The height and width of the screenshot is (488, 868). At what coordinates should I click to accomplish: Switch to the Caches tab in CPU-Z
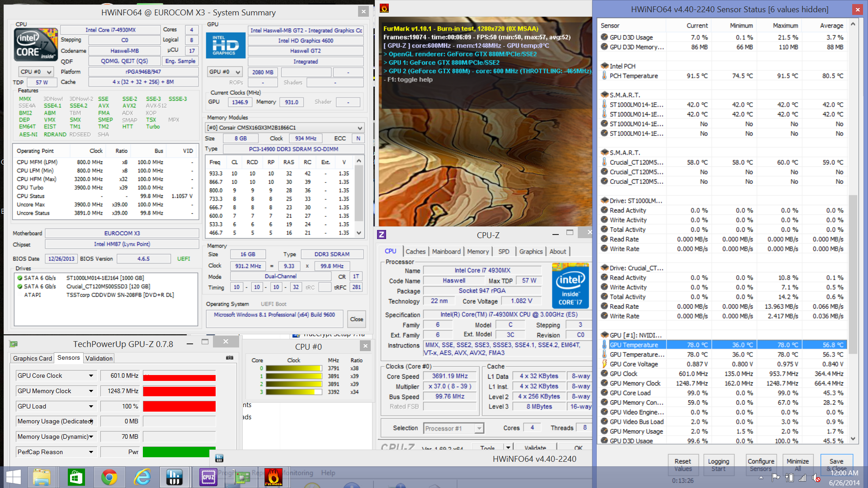[415, 252]
